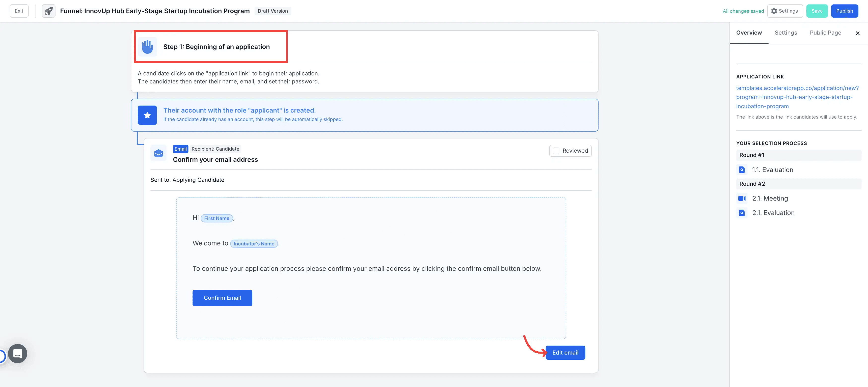Screen dimensions: 868x387
Task: Switch to the Public Page tab
Action: pyautogui.click(x=825, y=33)
